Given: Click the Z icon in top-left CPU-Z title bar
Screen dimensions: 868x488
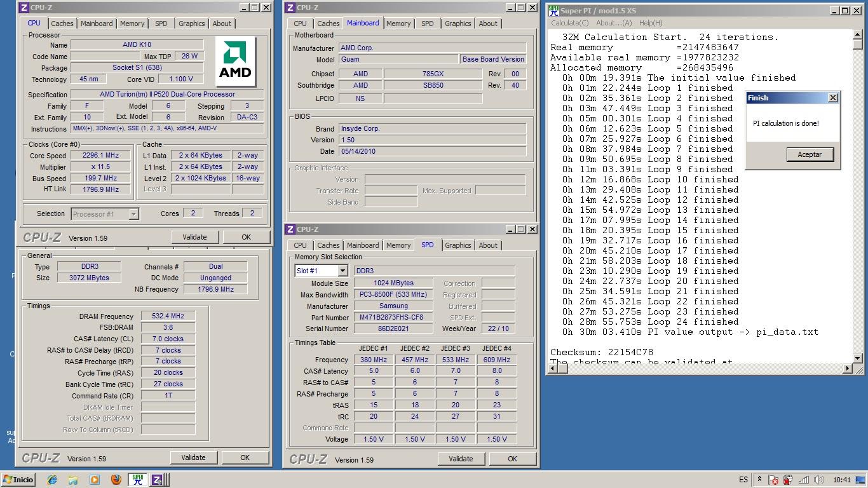Looking at the screenshot, I should pos(24,8).
